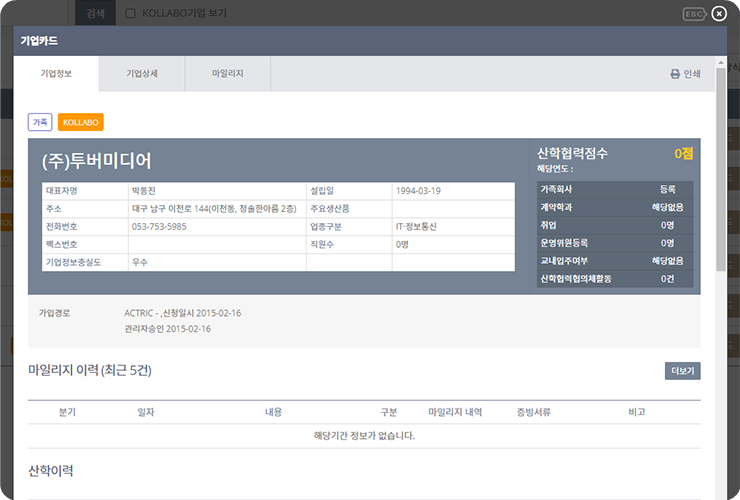Image resolution: width=740 pixels, height=500 pixels.
Task: Click the printer icon beside 인쇄
Action: (675, 74)
